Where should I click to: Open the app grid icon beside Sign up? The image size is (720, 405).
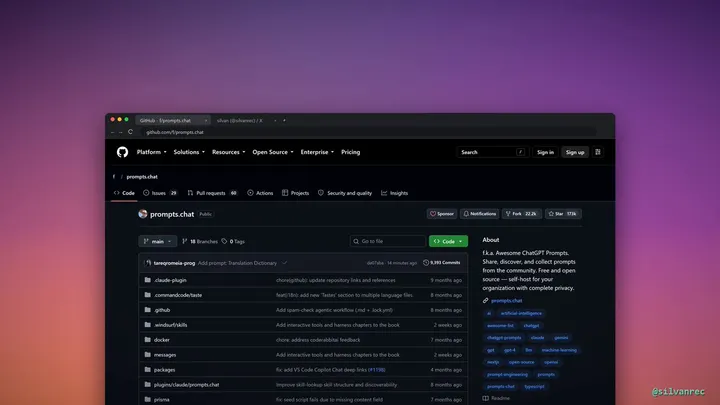pyautogui.click(x=597, y=152)
